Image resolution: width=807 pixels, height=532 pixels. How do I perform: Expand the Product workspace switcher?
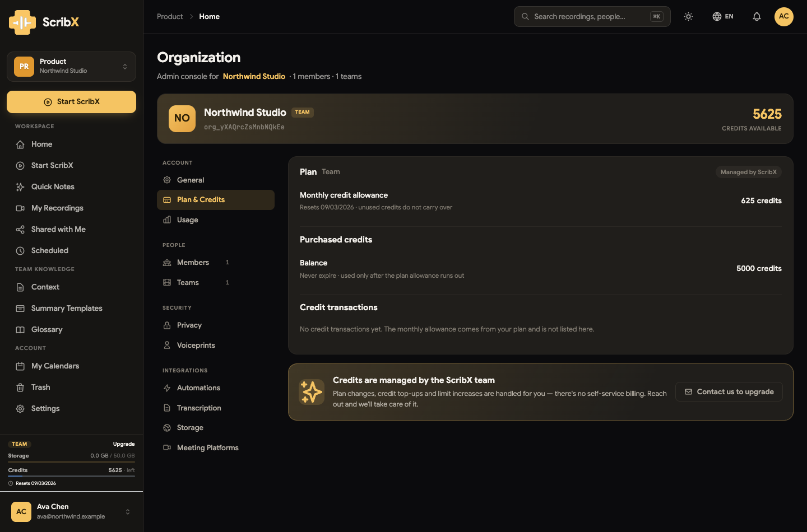point(71,67)
